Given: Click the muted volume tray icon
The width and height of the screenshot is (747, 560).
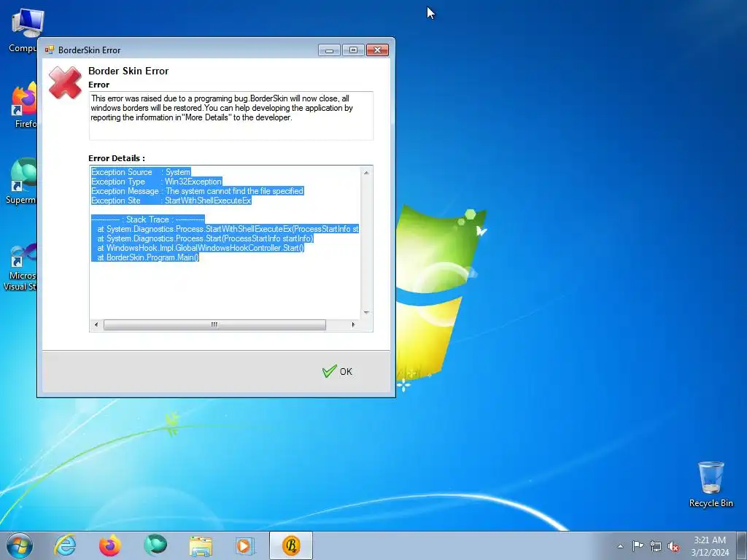Looking at the screenshot, I should pyautogui.click(x=673, y=546).
